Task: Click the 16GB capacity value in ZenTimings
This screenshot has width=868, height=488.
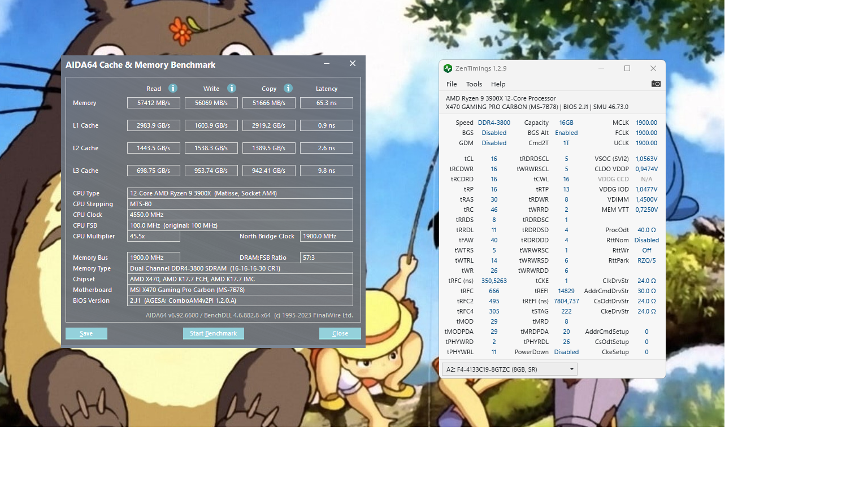Action: coord(566,123)
